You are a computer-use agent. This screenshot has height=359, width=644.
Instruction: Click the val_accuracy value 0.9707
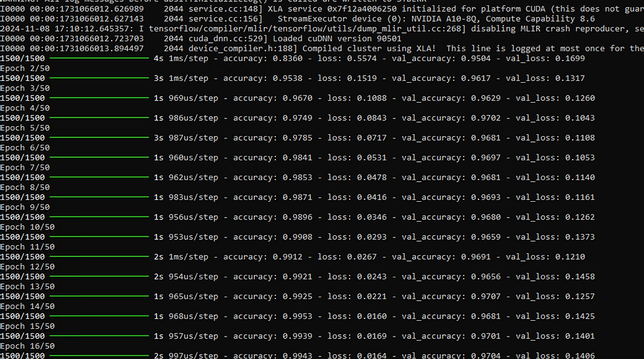486,296
